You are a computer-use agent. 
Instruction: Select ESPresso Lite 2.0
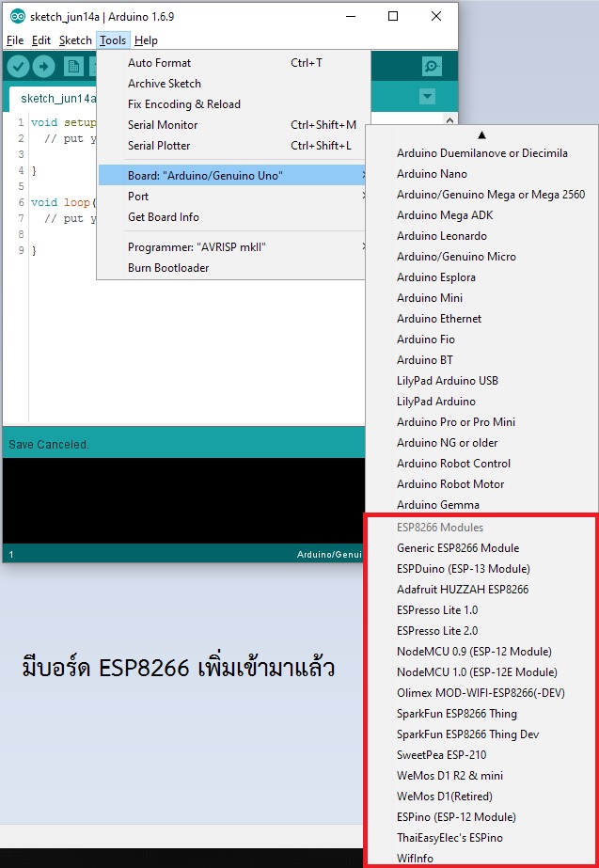pyautogui.click(x=481, y=630)
